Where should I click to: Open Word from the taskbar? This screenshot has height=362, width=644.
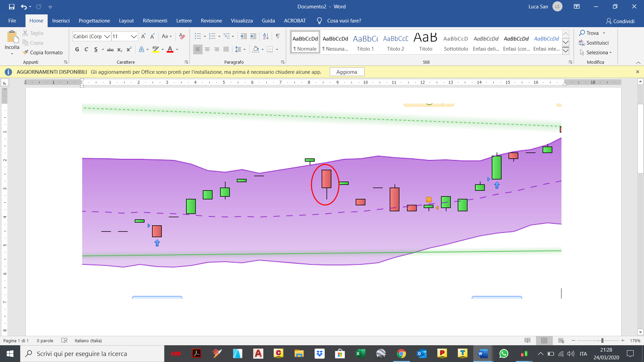coord(483,354)
